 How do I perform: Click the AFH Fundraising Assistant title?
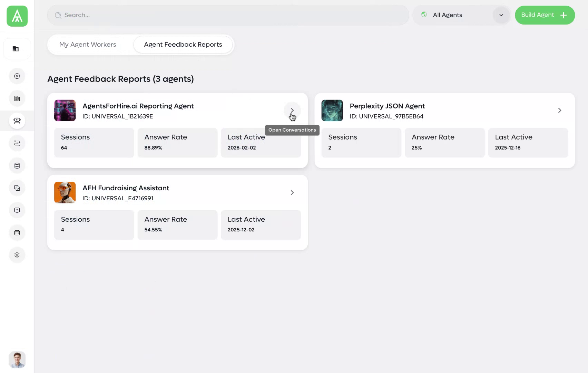(x=126, y=188)
